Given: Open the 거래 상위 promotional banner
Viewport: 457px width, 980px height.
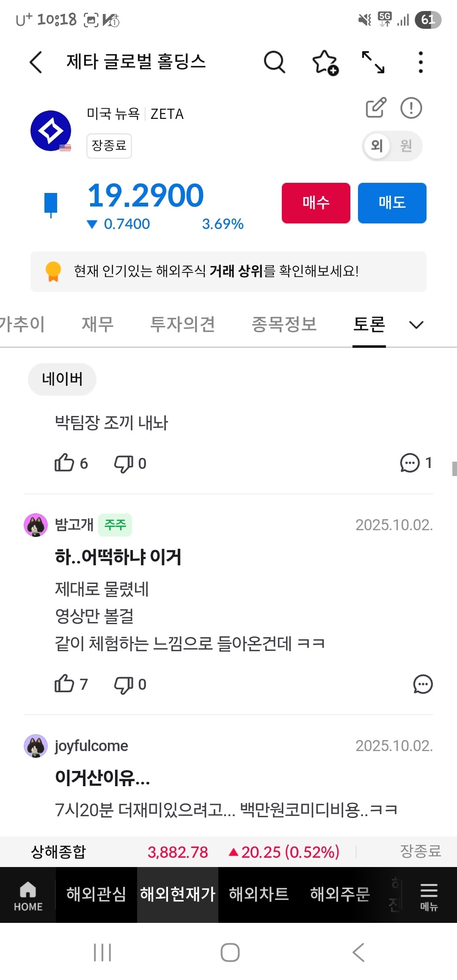Looking at the screenshot, I should [228, 271].
